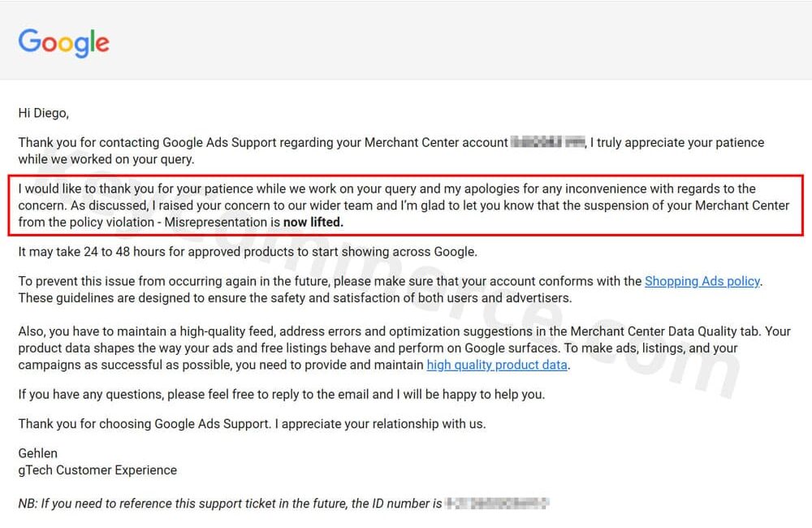Click the "24 to 48 hours" sentence

click(x=248, y=252)
